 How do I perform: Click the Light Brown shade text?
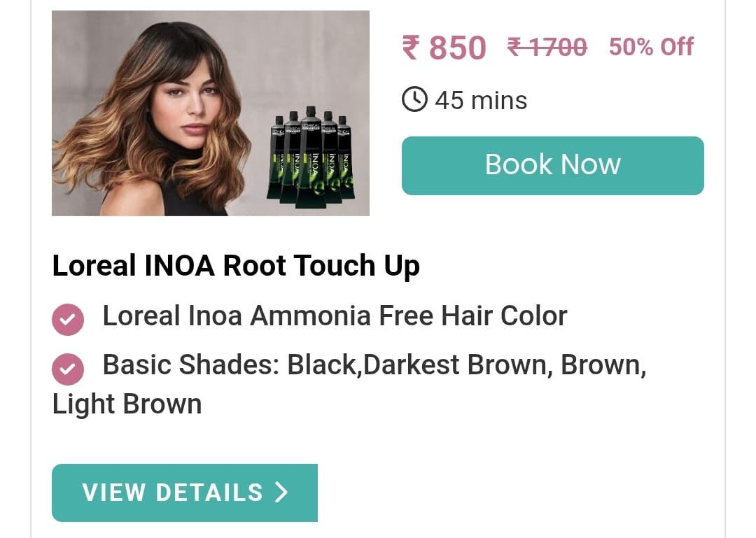(127, 404)
